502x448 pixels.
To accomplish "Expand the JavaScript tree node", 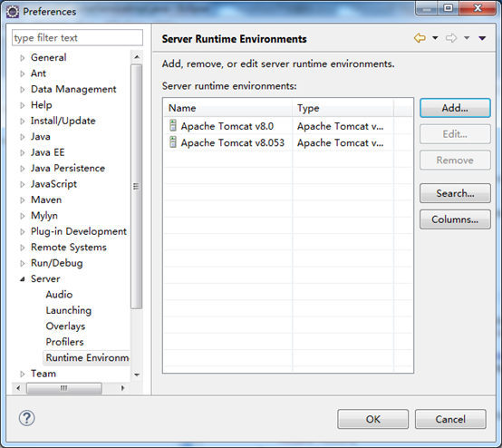I will coord(22,184).
